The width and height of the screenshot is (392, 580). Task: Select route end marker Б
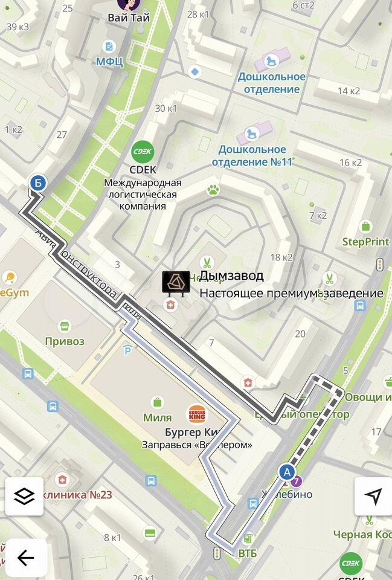[37, 182]
